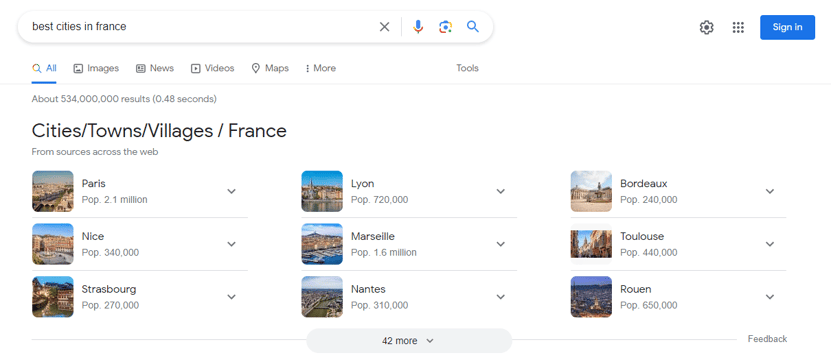Open the Nantes thumbnail image
The width and height of the screenshot is (831, 364).
(322, 297)
